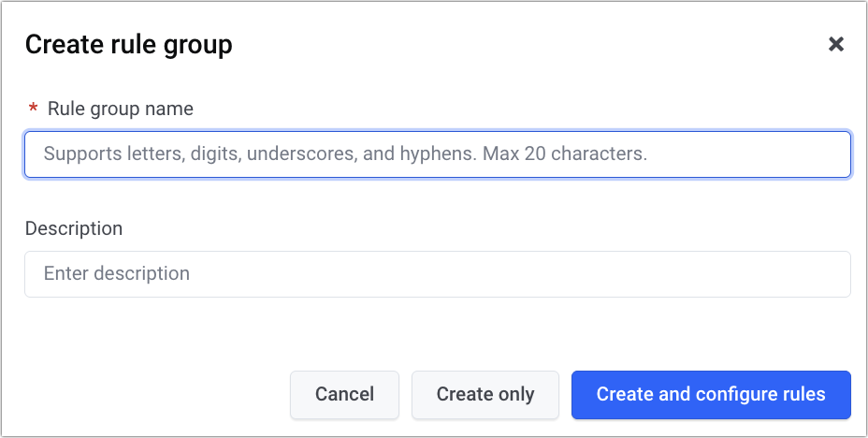This screenshot has height=438, width=868.
Task: Click the Create rule group title
Action: coord(128,44)
